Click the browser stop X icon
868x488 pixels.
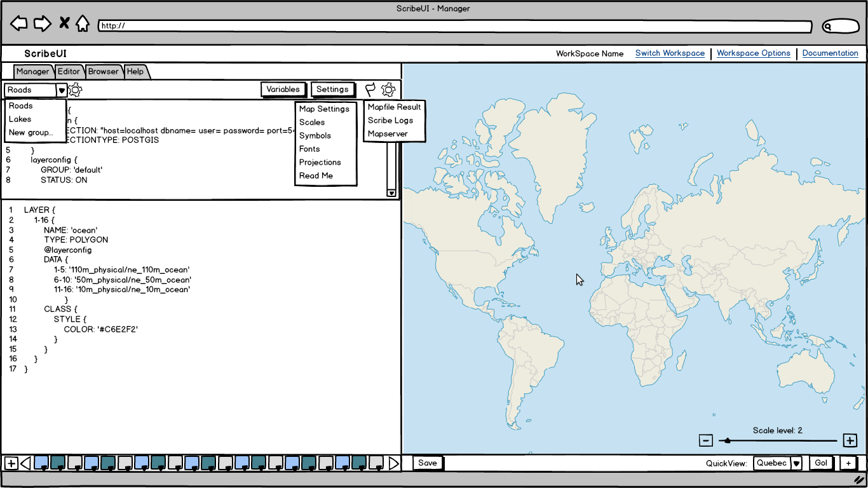click(64, 24)
